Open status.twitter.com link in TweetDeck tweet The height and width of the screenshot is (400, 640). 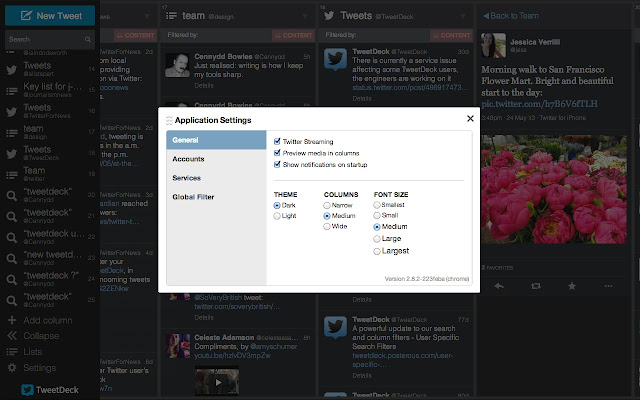(x=411, y=87)
